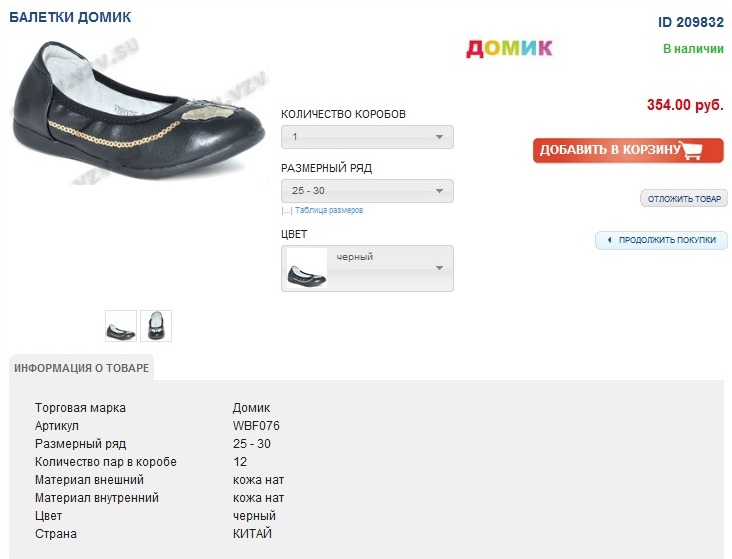This screenshot has width=732, height=559.
Task: Click the 354.00 руб. price
Action: pos(685,104)
